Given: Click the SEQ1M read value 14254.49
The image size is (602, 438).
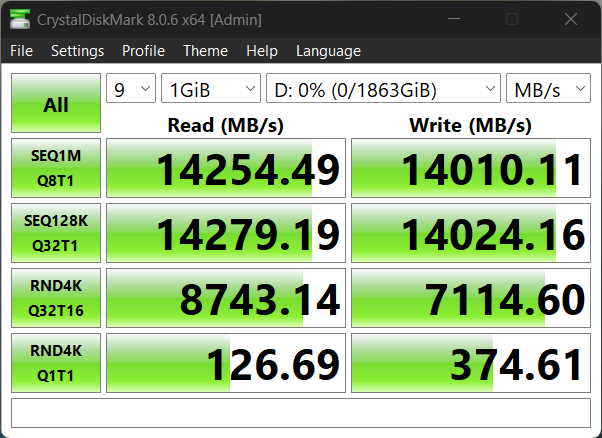Looking at the screenshot, I should [x=226, y=168].
